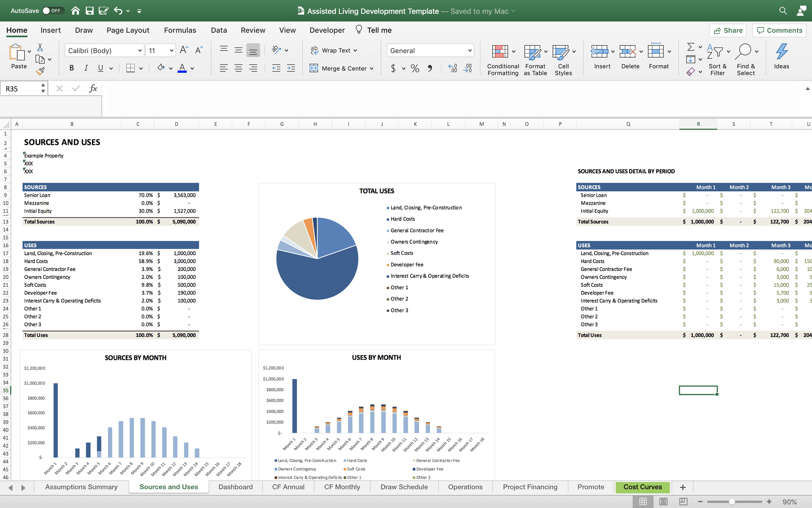812x508 pixels.
Task: Click the Share button
Action: pyautogui.click(x=728, y=31)
